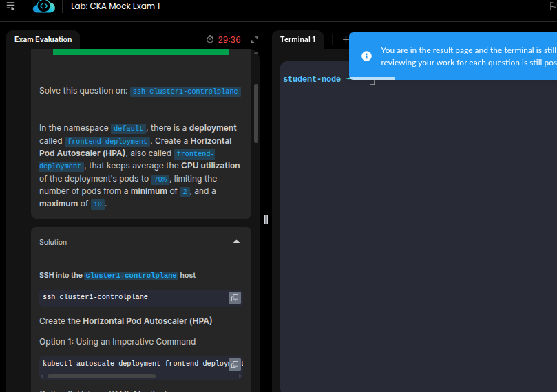Viewport: 557px width, 392px height.
Task: Open the sidebar menu toggle icon
Action: [x=10, y=6]
